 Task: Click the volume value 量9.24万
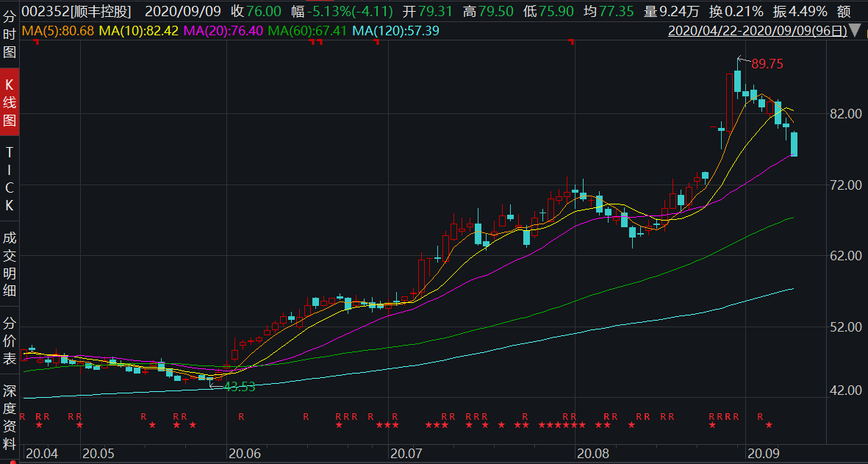pyautogui.click(x=672, y=11)
